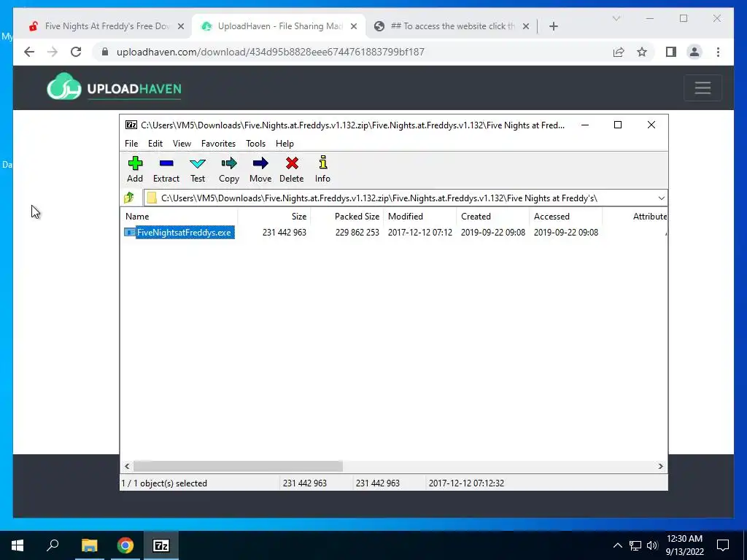View site info via padlock icon
Viewport: 747px width, 560px height.
[105, 52]
